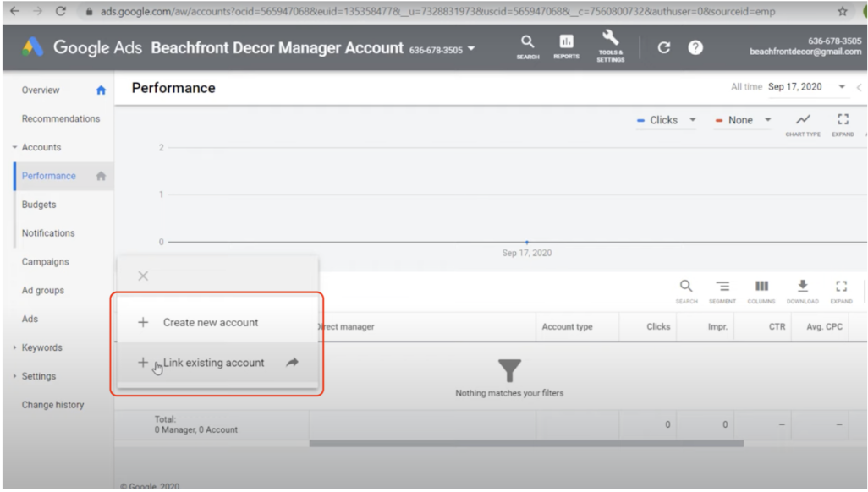Open search from the top navigation bar
The height and width of the screenshot is (492, 868).
coord(525,48)
